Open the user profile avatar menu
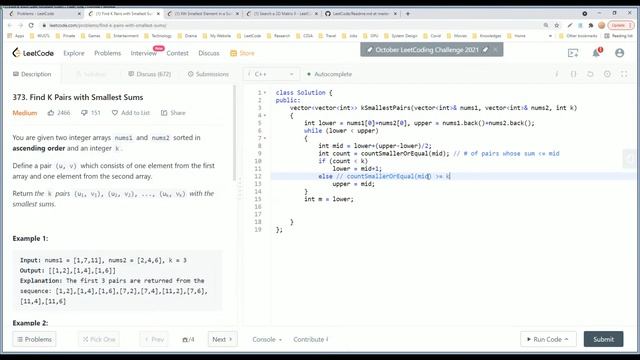 620,53
